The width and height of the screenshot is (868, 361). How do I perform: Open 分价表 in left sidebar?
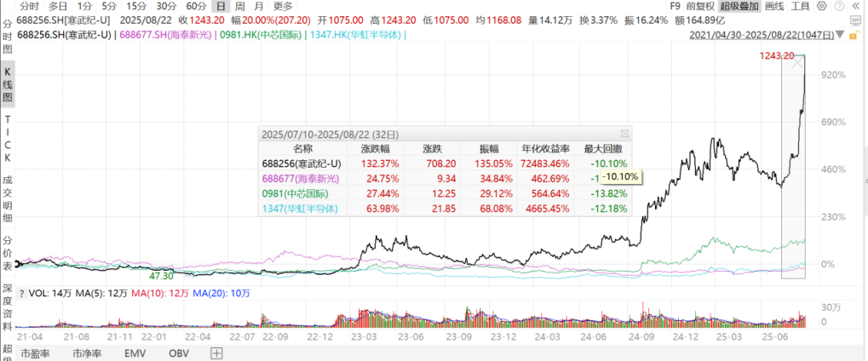click(x=8, y=253)
